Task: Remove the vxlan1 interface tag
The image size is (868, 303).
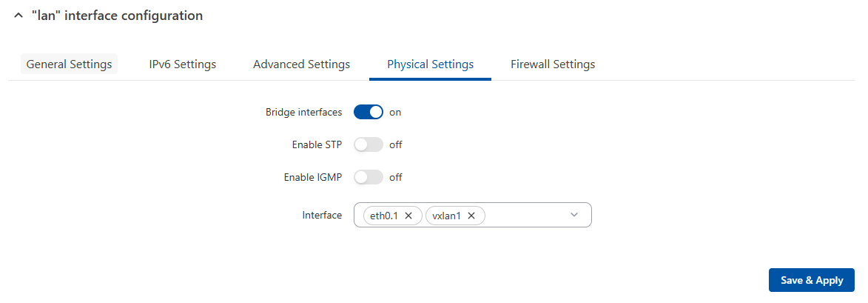Action: (471, 216)
